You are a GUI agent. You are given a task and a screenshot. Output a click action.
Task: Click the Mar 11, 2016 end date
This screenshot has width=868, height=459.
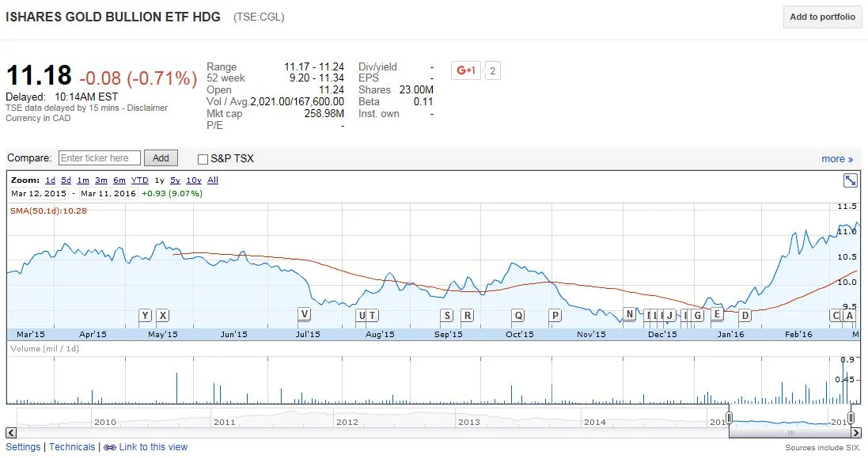click(108, 193)
